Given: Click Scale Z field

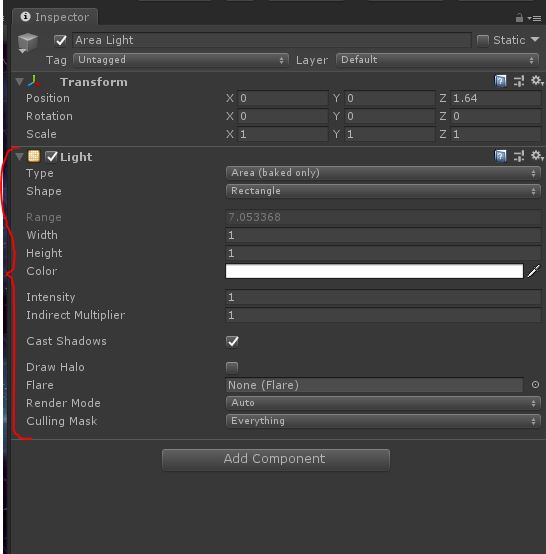Looking at the screenshot, I should pos(496,134).
